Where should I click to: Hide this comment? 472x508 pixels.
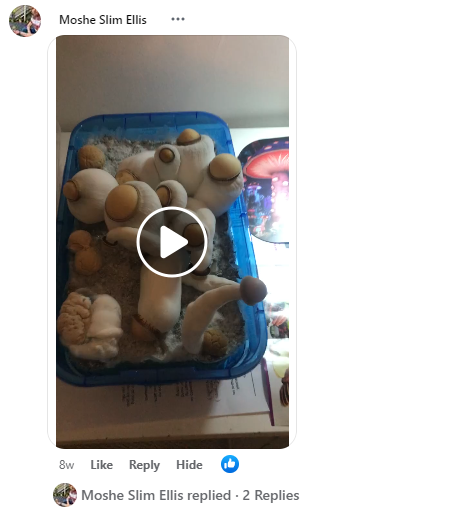(x=189, y=465)
